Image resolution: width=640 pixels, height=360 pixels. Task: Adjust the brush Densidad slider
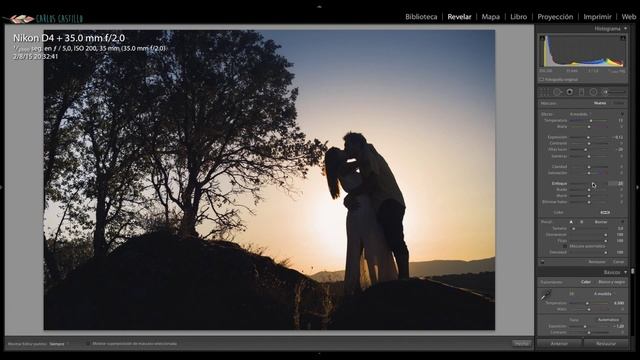(x=589, y=253)
